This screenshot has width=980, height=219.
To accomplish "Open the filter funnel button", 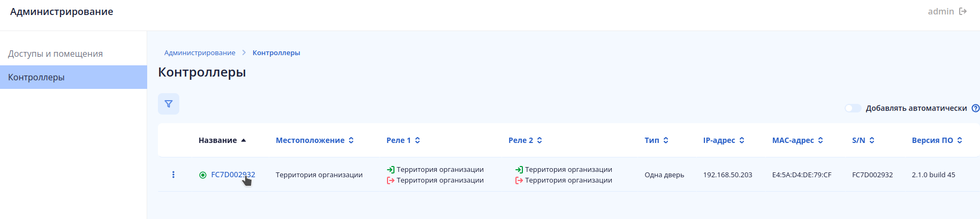I will click(169, 104).
